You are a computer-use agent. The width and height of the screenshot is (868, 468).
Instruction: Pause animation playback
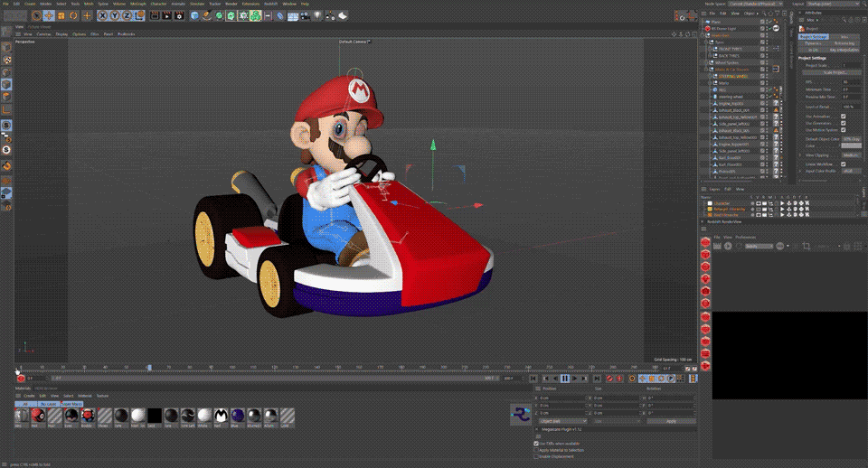(564, 379)
